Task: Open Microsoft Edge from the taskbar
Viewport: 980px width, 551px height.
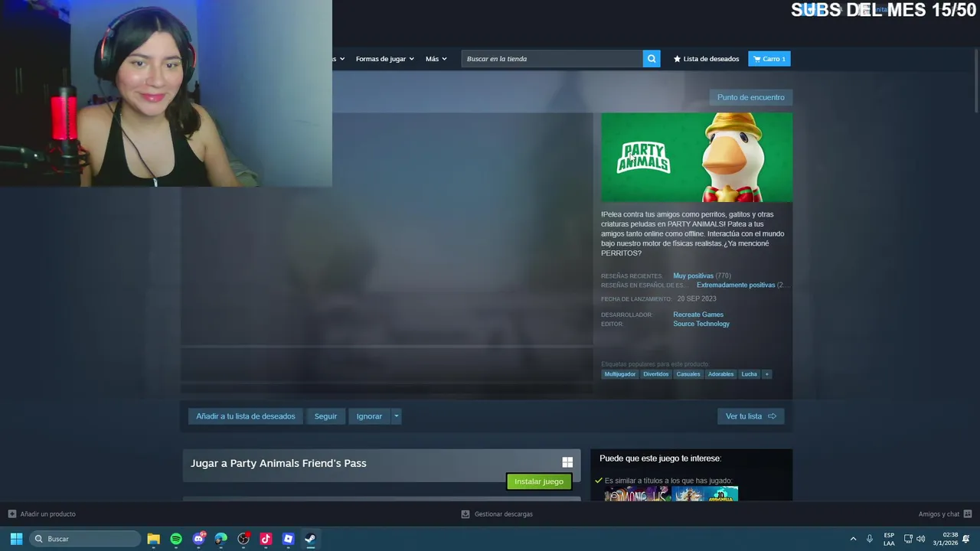Action: pyautogui.click(x=221, y=539)
